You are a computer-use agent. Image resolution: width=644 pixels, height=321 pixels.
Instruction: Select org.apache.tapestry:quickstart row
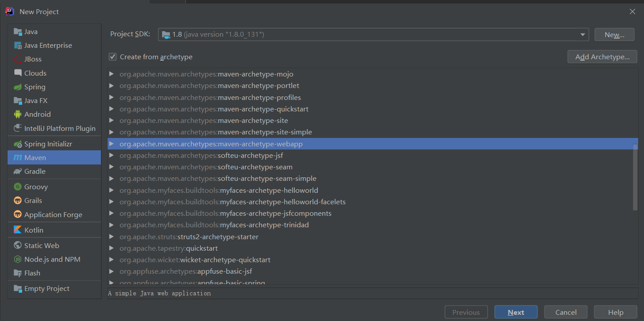[x=373, y=248]
